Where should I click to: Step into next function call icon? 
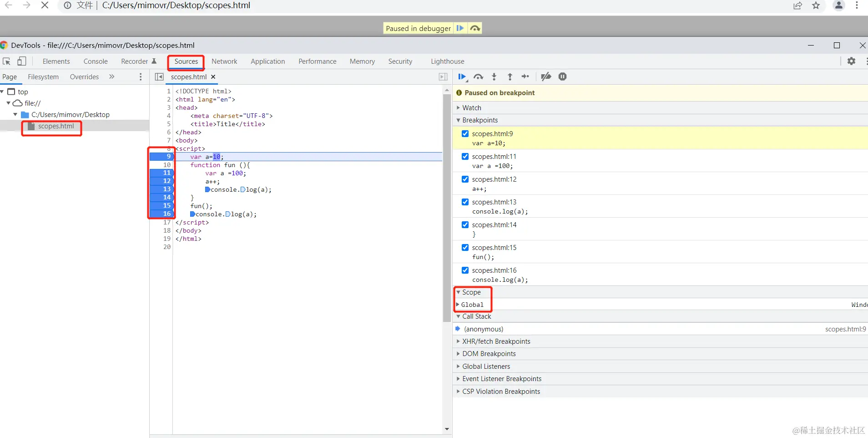(x=494, y=76)
